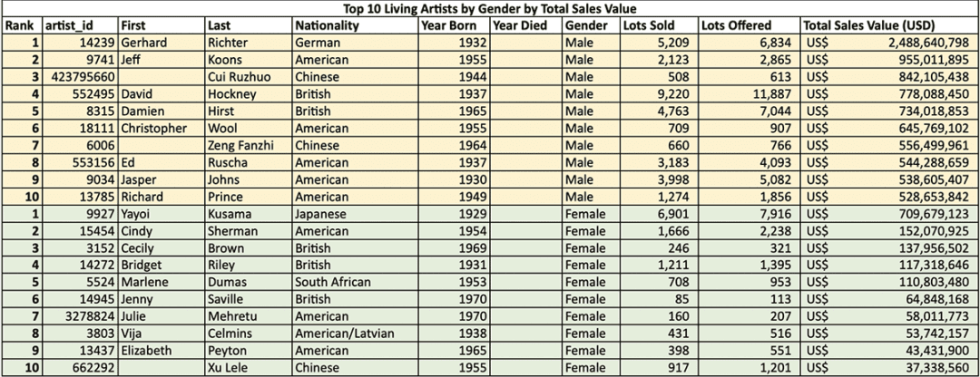Select the sales value 2,488,640,798
The width and height of the screenshot is (980, 377).
(919, 43)
